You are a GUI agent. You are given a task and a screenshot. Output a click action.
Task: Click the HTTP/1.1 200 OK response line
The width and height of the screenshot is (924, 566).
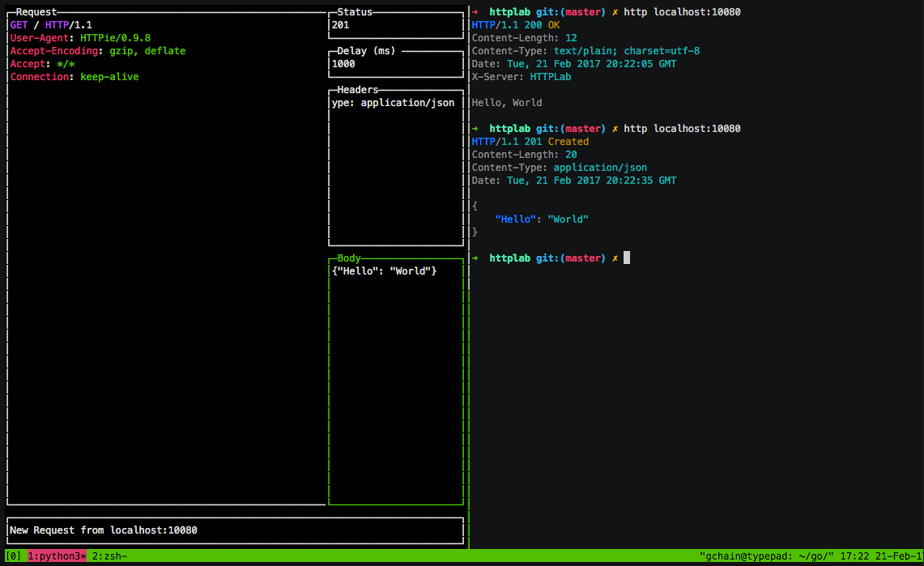click(x=516, y=25)
